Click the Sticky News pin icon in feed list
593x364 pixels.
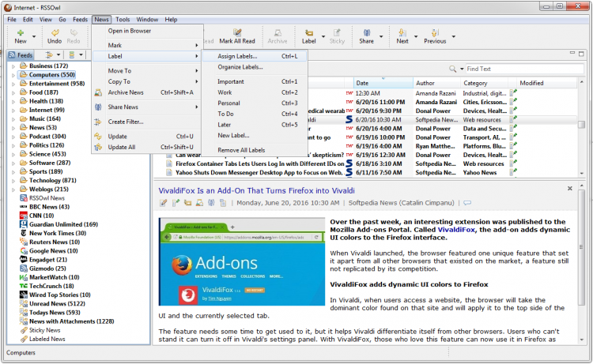click(24, 330)
